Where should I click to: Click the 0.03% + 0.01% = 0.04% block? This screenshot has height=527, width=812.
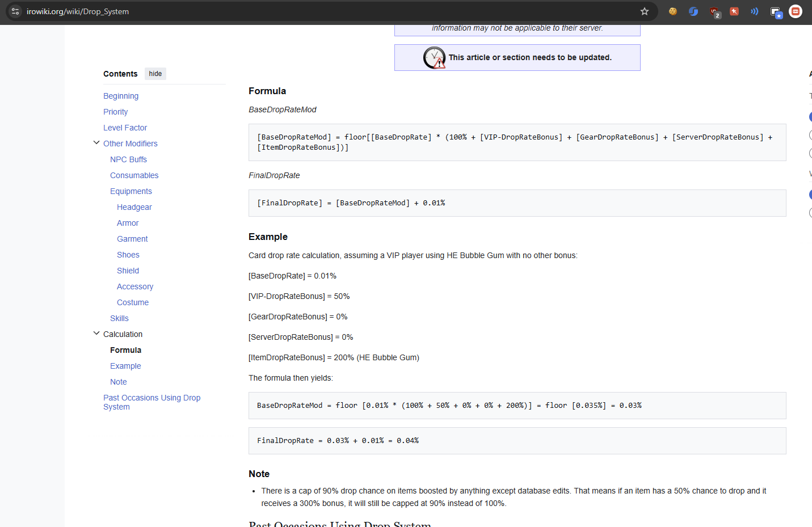517,441
